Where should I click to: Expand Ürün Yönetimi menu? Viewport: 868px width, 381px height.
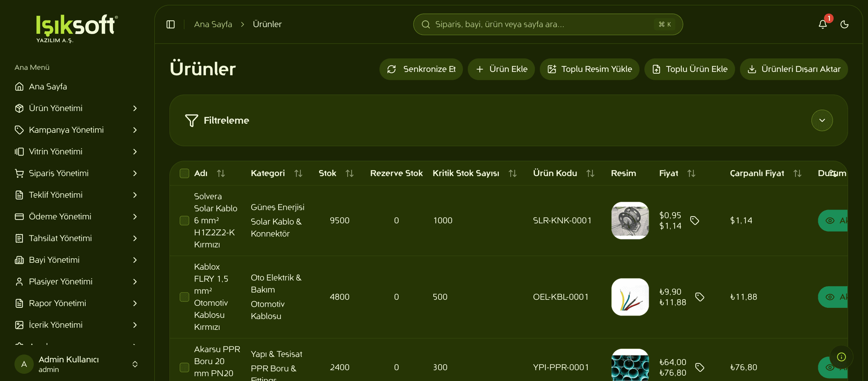tap(135, 108)
